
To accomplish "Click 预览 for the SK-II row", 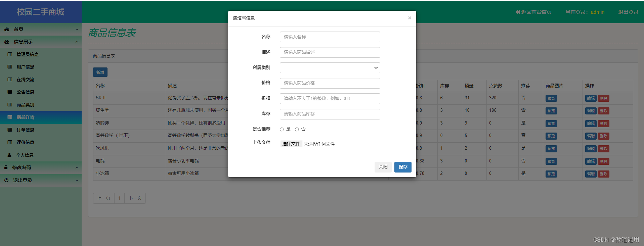I will tap(551, 98).
